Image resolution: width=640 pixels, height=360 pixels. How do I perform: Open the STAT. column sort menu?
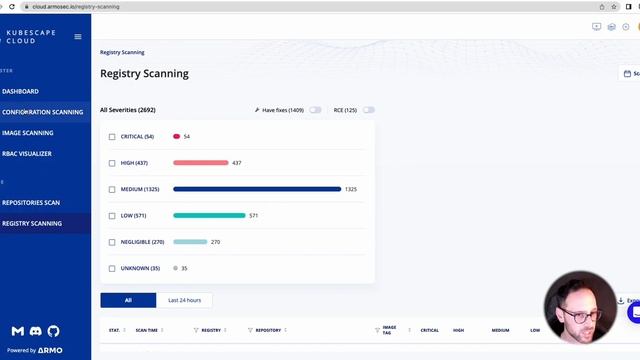tap(124, 330)
